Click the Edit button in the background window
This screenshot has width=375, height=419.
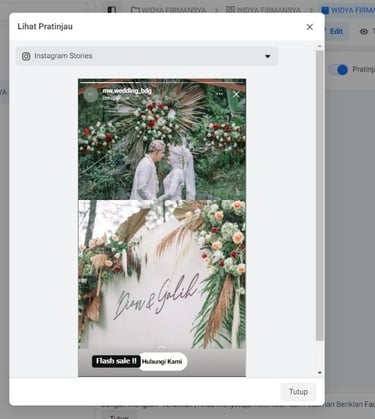click(x=336, y=31)
